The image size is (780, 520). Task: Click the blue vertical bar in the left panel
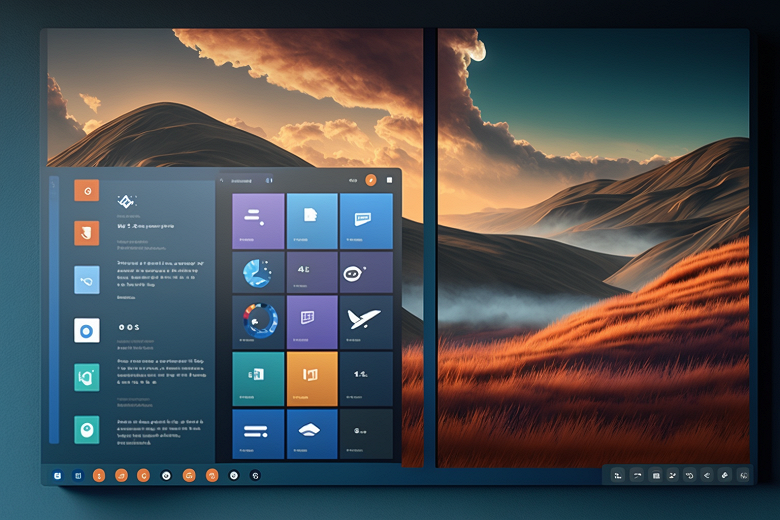[x=54, y=310]
